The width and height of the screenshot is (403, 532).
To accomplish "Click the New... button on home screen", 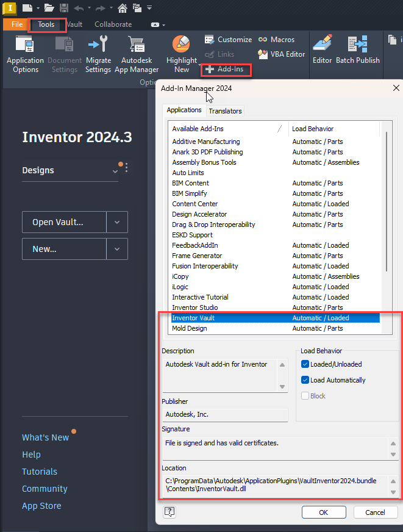I will (65, 249).
